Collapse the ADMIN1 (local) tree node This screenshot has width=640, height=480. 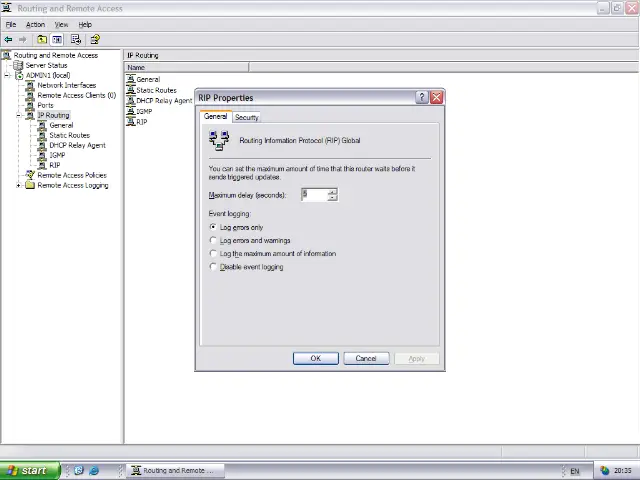[x=7, y=76]
